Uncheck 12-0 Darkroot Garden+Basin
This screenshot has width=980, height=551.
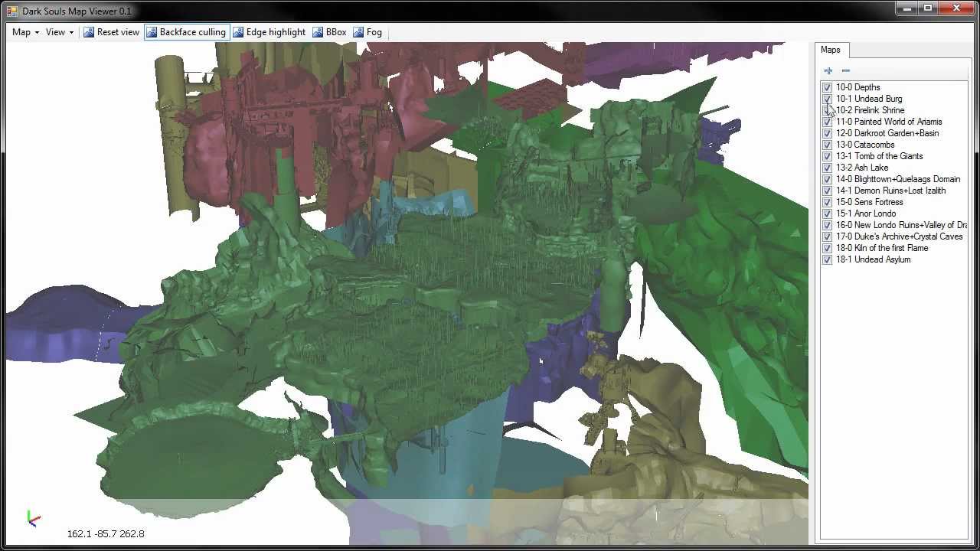point(827,133)
